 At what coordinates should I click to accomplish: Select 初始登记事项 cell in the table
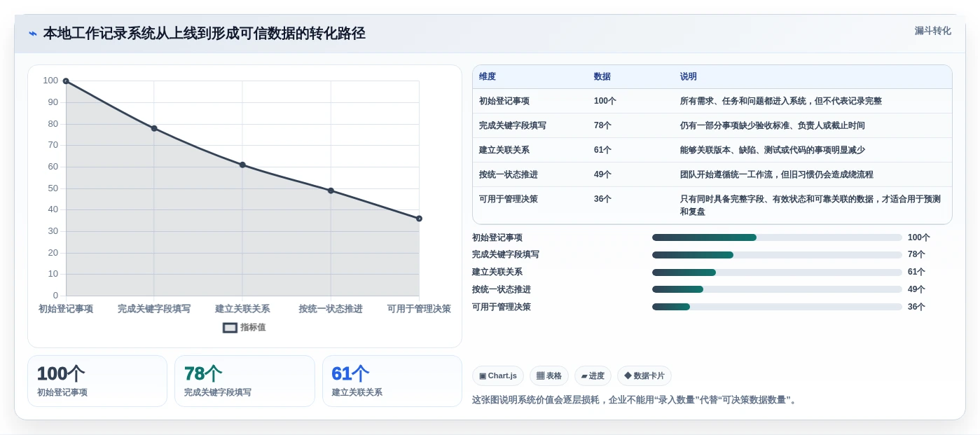pyautogui.click(x=504, y=101)
